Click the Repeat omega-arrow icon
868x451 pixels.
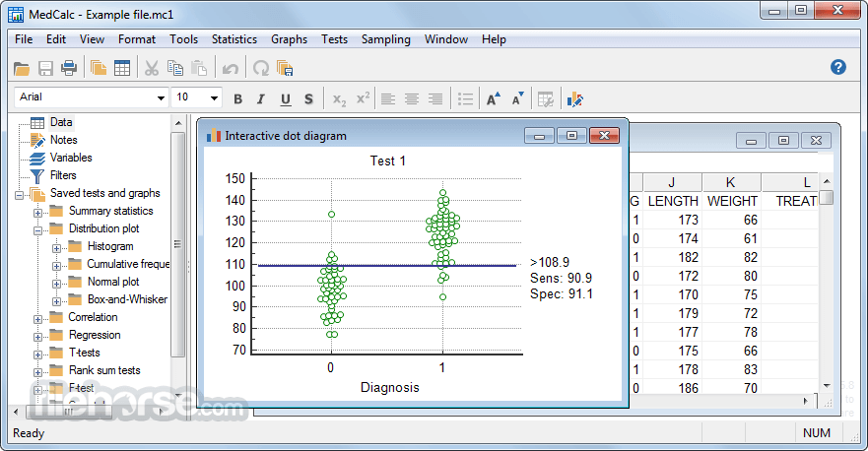[x=260, y=68]
